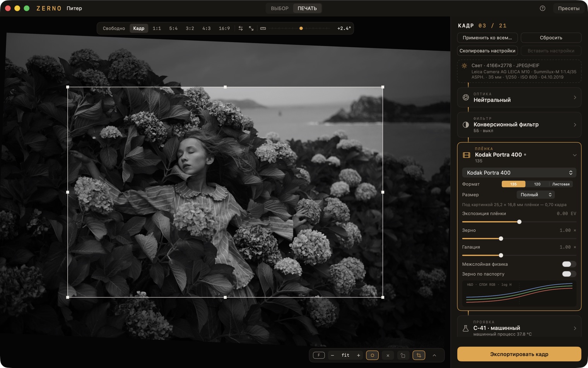Select the 120 film format
588x368 pixels.
(537, 184)
